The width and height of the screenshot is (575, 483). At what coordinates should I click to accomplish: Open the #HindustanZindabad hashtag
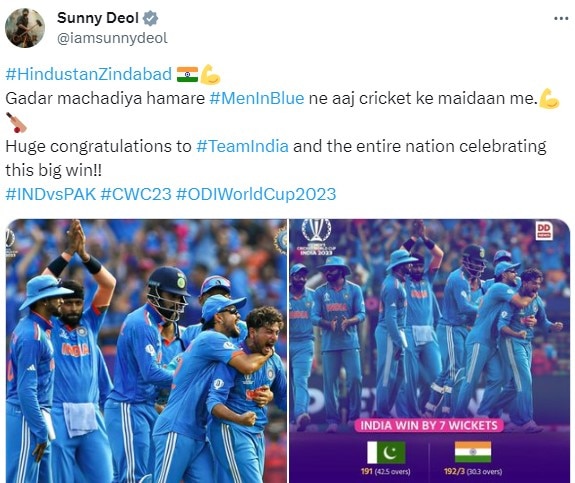pyautogui.click(x=89, y=74)
